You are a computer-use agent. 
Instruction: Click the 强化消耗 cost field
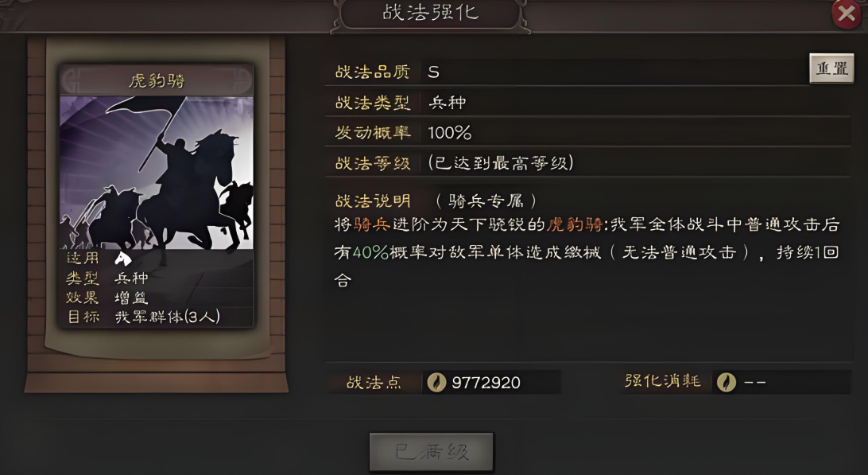coord(781,382)
